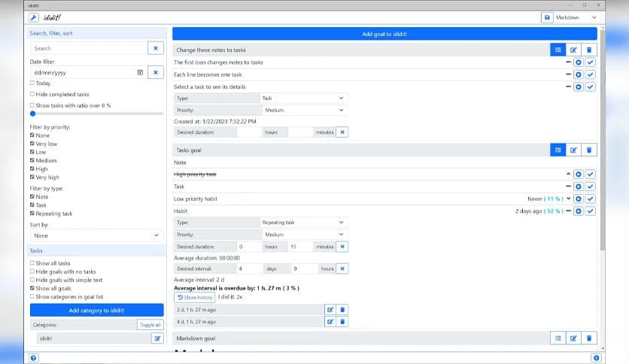This screenshot has width=629, height=364.
Task: Delete the 'Change these notes to tasks' goal
Action: coord(589,50)
